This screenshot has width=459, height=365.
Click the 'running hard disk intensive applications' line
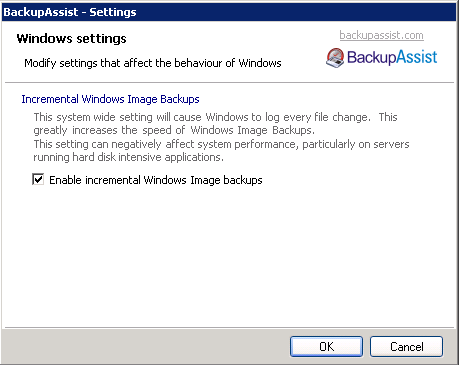click(128, 157)
